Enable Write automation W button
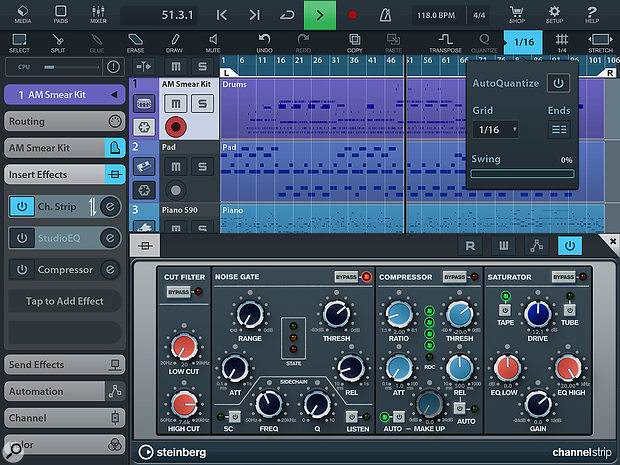 503,246
